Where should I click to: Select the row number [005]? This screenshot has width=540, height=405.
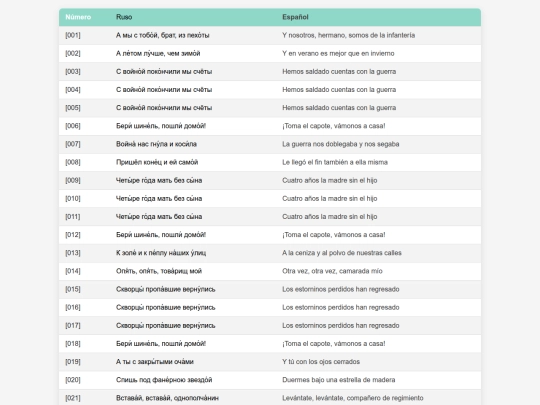(x=73, y=108)
